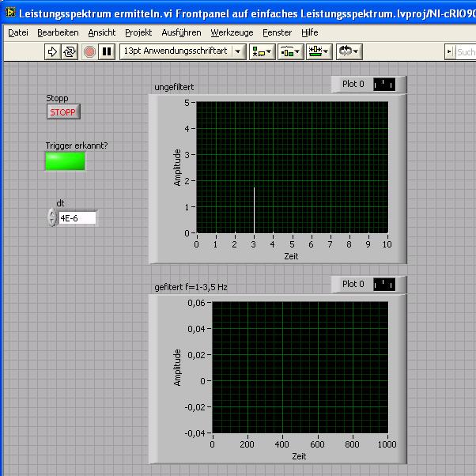Click the upper graph's Plot 0 line sample
The height and width of the screenshot is (476, 476).
pyautogui.click(x=384, y=84)
